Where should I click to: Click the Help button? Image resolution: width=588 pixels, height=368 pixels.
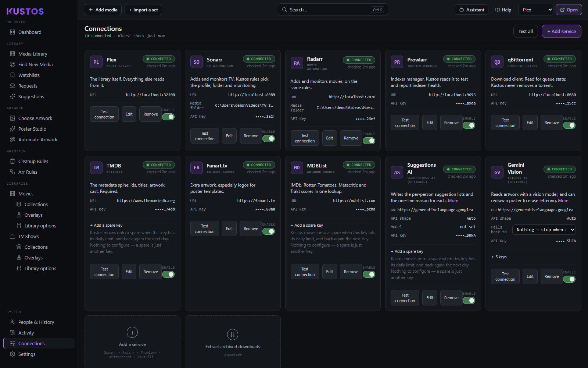tap(503, 10)
